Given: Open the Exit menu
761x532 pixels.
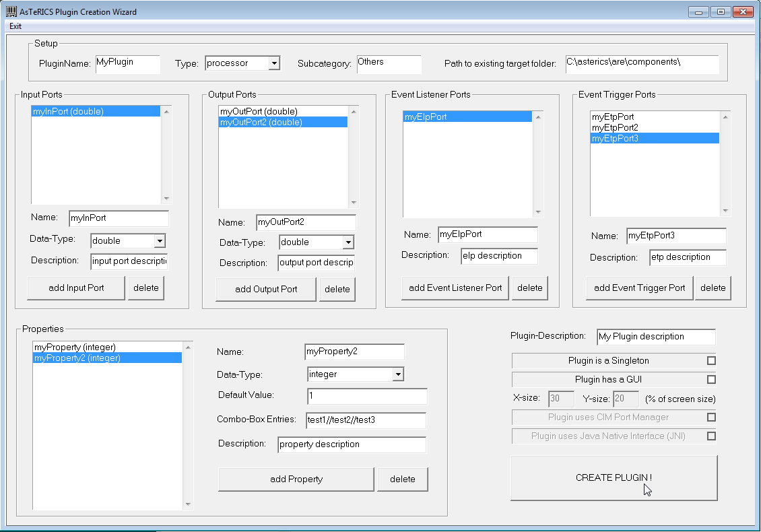Looking at the screenshot, I should (15, 26).
